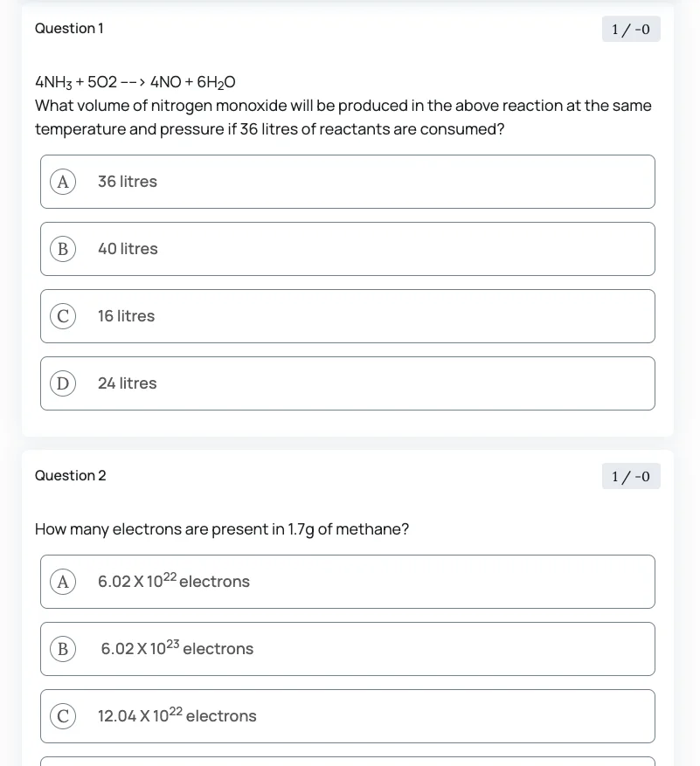700x766 pixels.
Task: Click the circled B icon in Question 2
Action: [62, 648]
